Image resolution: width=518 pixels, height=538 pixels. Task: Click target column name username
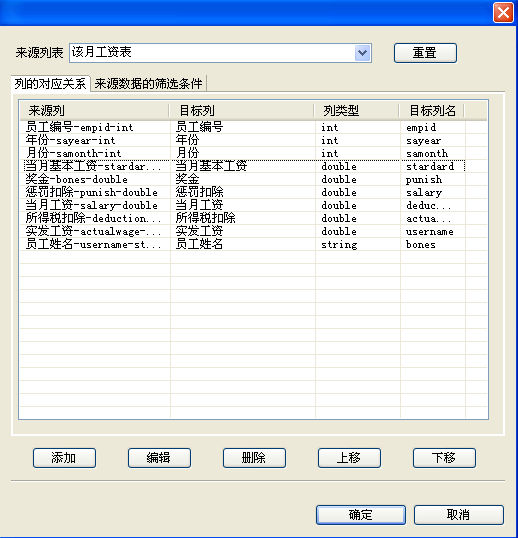(x=429, y=232)
